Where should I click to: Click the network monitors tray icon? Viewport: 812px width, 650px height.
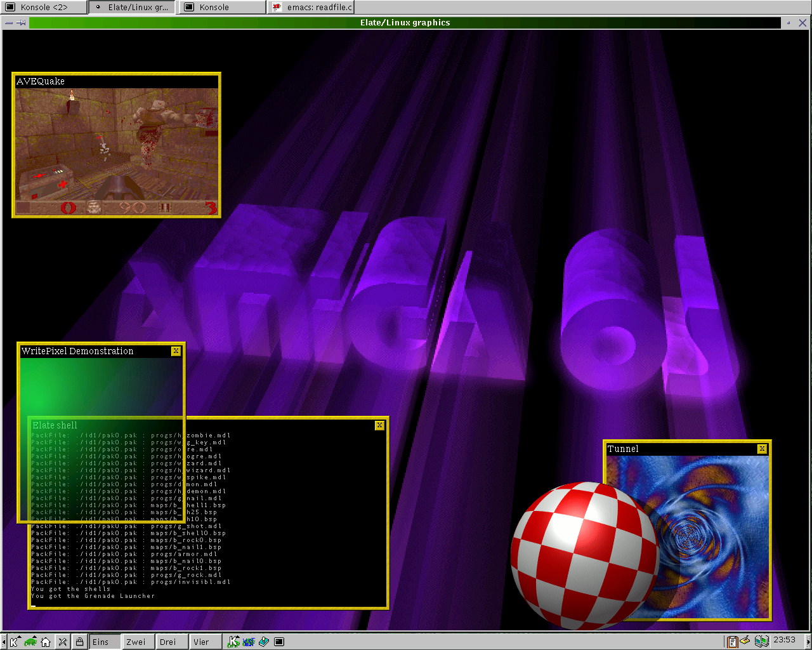762,642
